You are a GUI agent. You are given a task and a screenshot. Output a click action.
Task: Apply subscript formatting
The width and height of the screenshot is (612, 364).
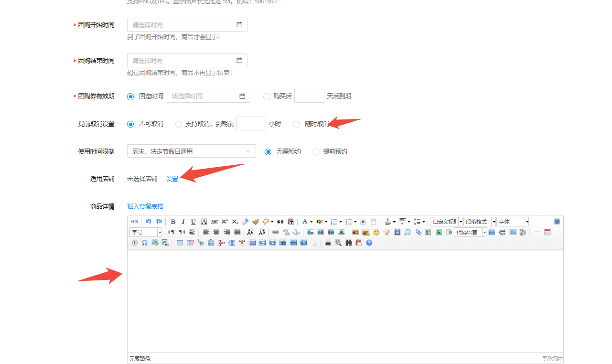[x=235, y=222]
